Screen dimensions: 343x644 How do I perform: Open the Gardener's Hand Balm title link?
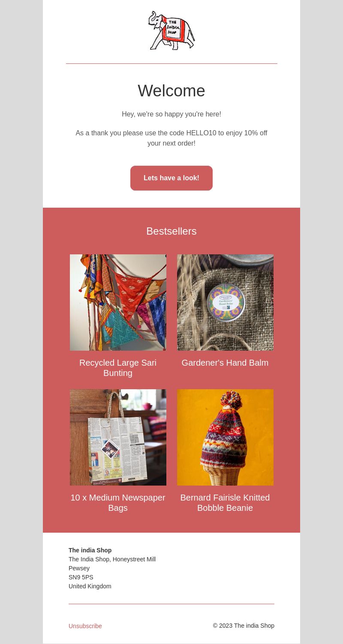point(225,363)
